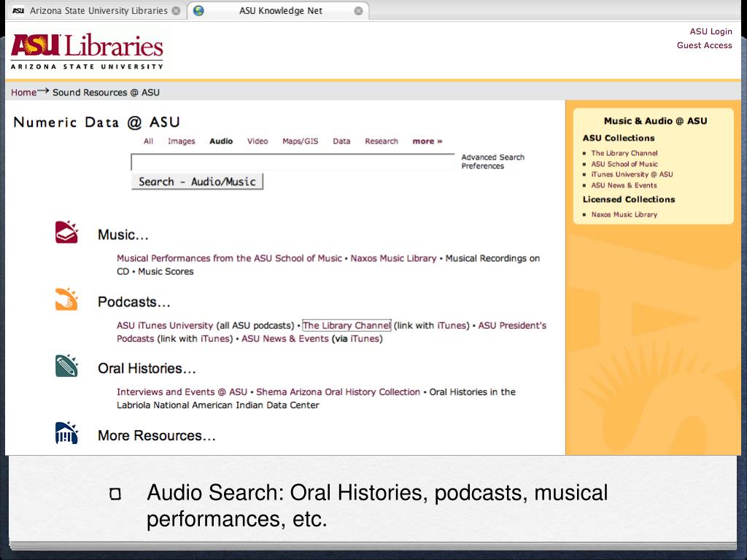Click the Guest Access link

[x=704, y=45]
